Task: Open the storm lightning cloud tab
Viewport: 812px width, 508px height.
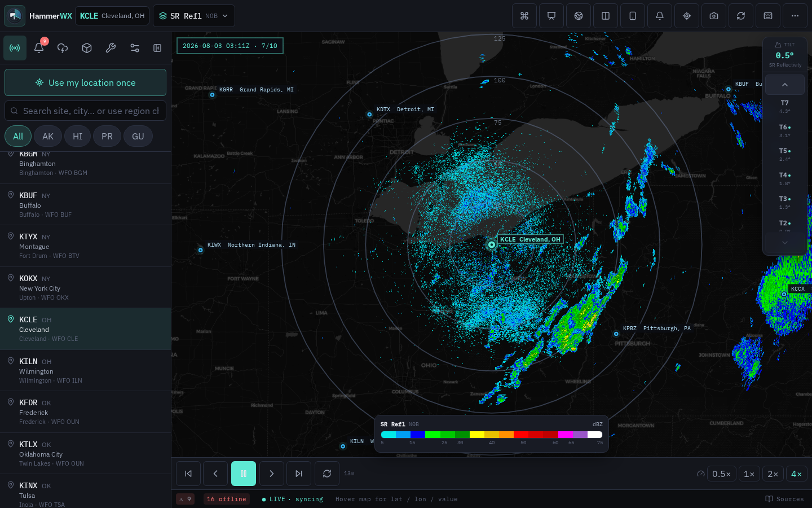Action: [x=63, y=48]
